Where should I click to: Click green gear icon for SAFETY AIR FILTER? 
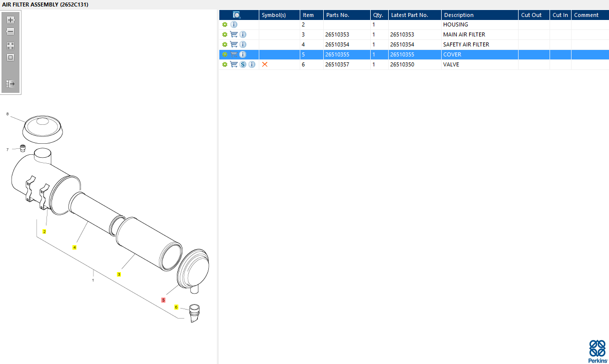225,44
